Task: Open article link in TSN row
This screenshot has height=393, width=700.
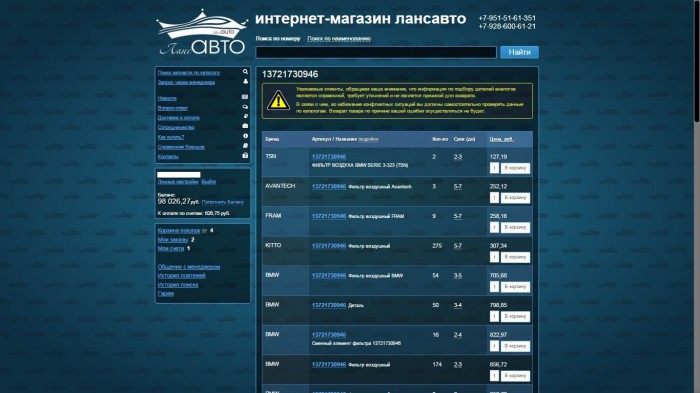Action: coord(329,157)
